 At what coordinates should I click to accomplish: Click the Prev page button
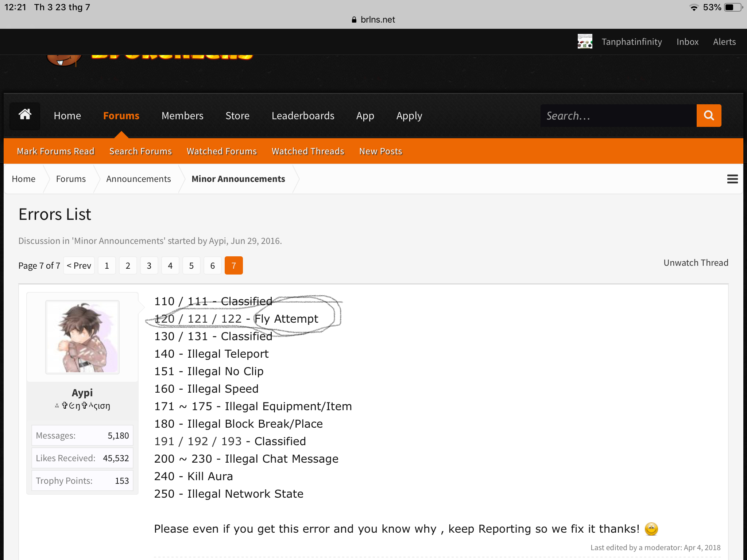click(x=79, y=265)
